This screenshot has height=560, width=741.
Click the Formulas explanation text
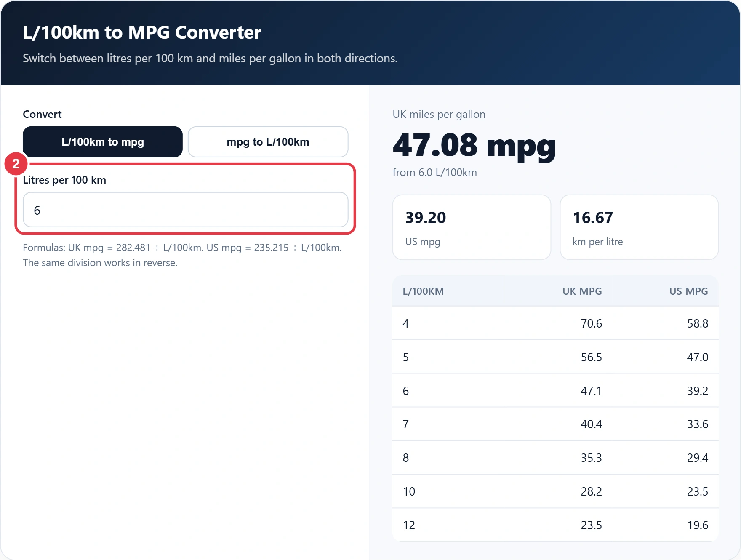182,255
